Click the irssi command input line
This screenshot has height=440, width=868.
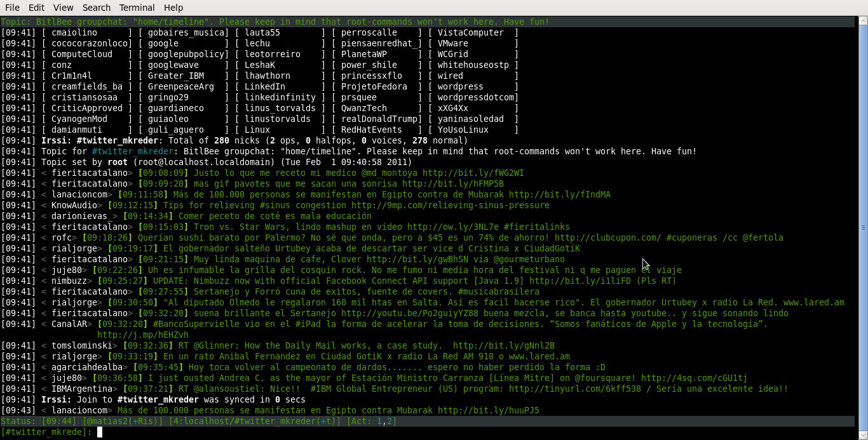pos(381,432)
